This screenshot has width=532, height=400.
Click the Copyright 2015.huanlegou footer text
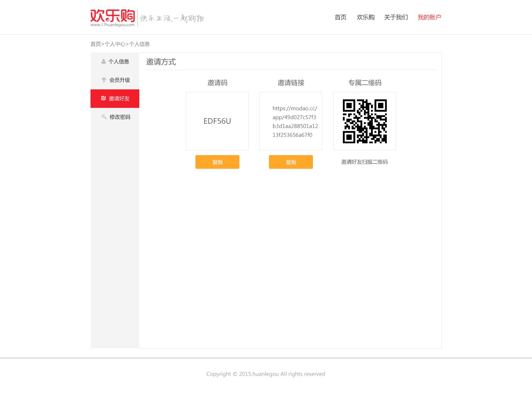pyautogui.click(x=266, y=374)
